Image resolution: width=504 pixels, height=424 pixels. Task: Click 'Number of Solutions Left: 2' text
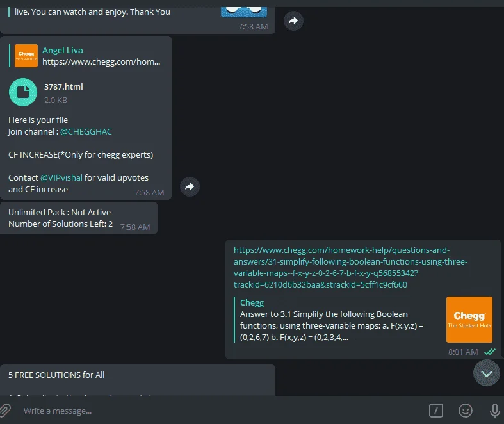click(60, 224)
